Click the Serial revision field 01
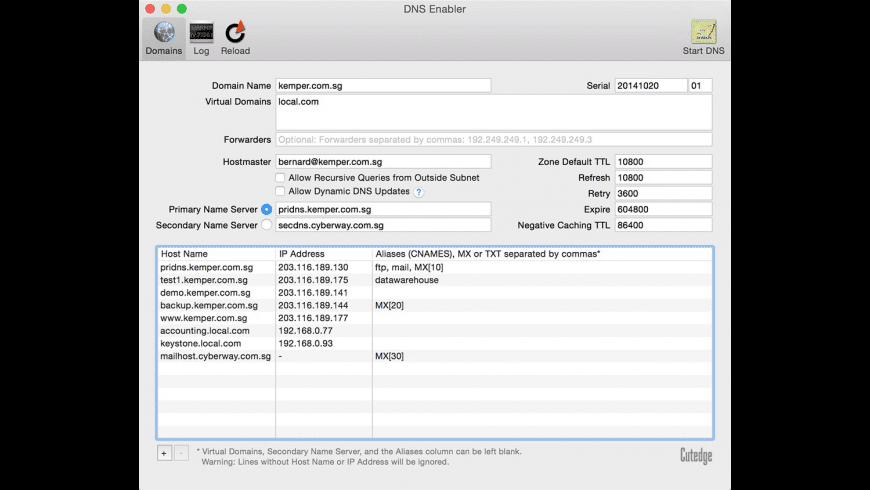Viewport: 870px width, 490px height. pos(700,85)
